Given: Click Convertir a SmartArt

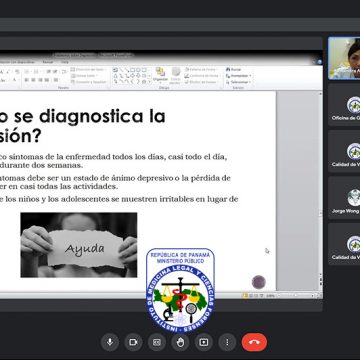Looking at the screenshot, I should point(89,82).
